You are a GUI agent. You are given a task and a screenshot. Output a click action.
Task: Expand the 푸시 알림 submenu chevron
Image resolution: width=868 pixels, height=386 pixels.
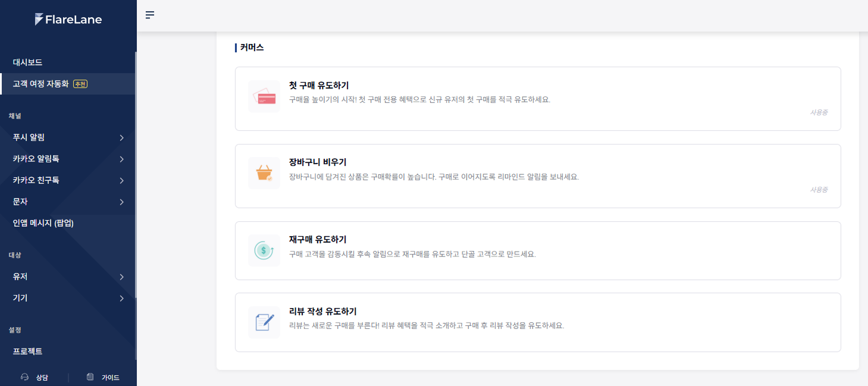coord(121,137)
